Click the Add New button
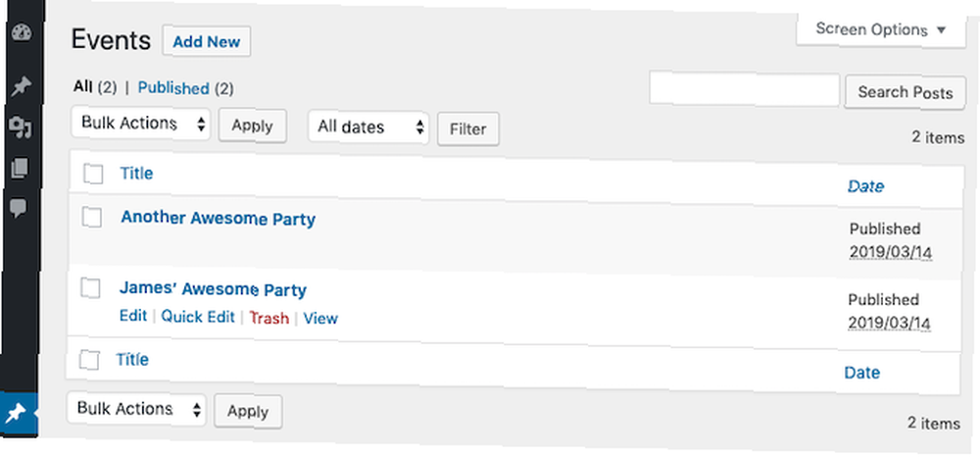The height and width of the screenshot is (457, 980). pyautogui.click(x=206, y=42)
